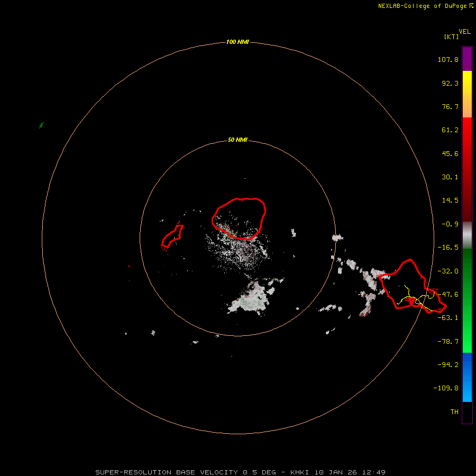Click the VEL legend title

coord(464,32)
